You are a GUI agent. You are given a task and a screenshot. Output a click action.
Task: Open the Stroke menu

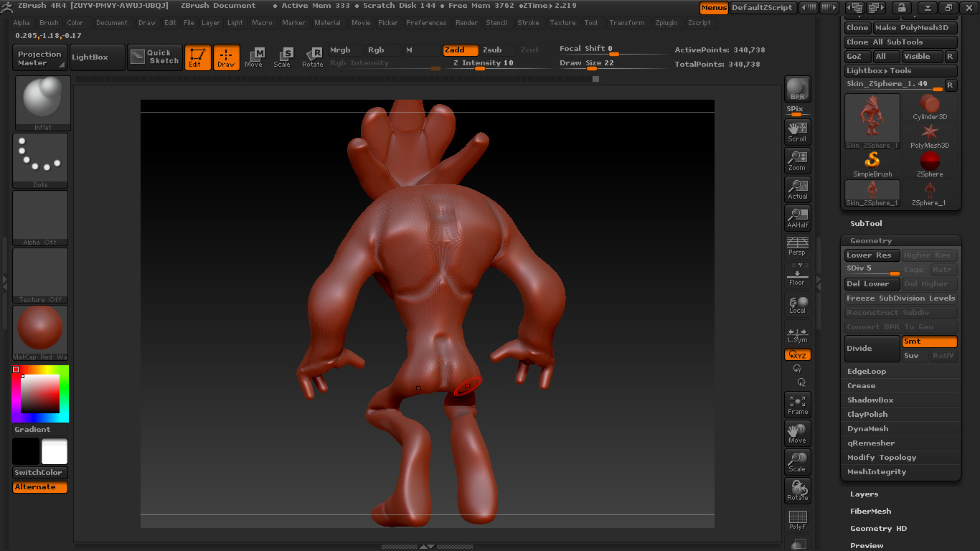(528, 23)
